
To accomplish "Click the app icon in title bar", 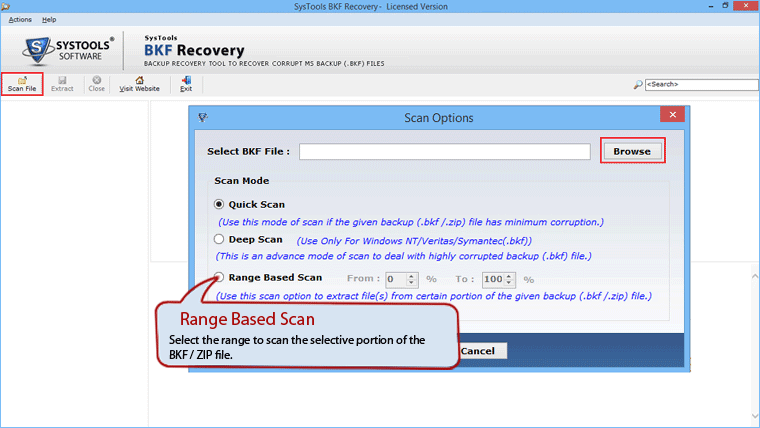I will [5, 6].
